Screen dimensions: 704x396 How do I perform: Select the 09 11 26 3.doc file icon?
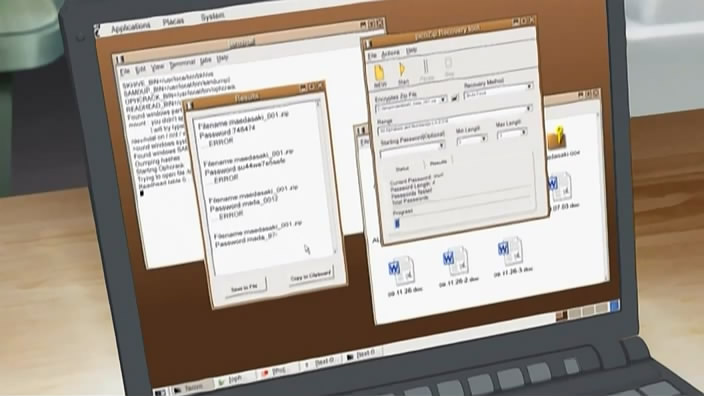coord(510,252)
